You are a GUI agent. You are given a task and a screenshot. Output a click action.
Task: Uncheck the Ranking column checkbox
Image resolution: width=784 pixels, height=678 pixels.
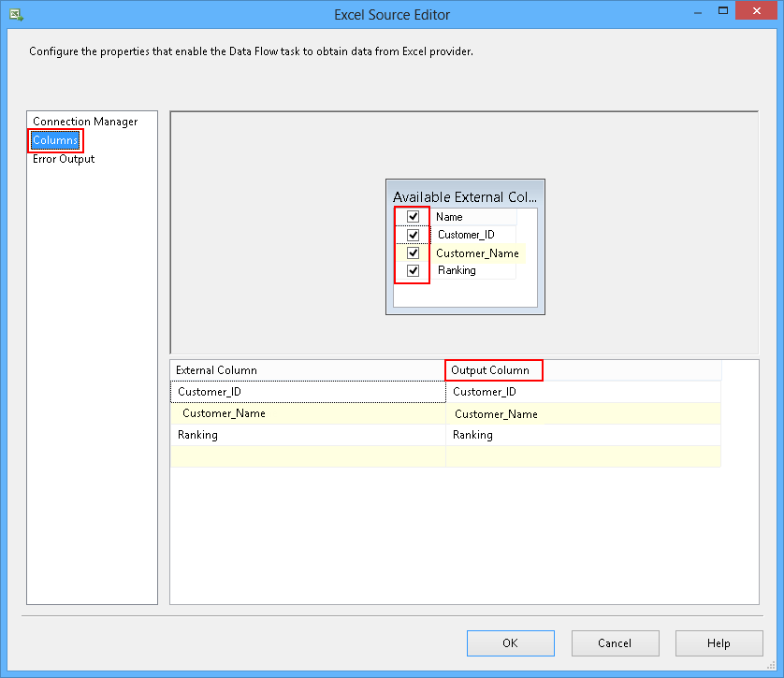tap(413, 271)
